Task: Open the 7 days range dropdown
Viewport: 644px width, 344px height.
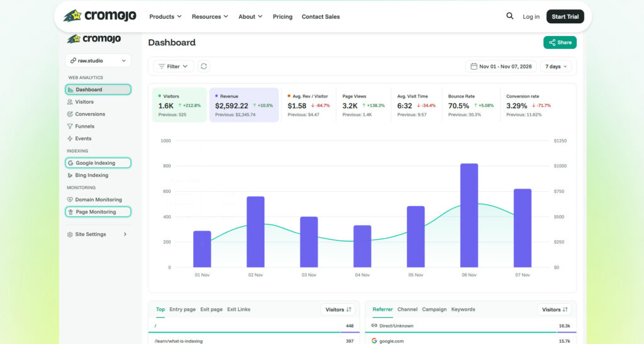Action: [x=556, y=66]
